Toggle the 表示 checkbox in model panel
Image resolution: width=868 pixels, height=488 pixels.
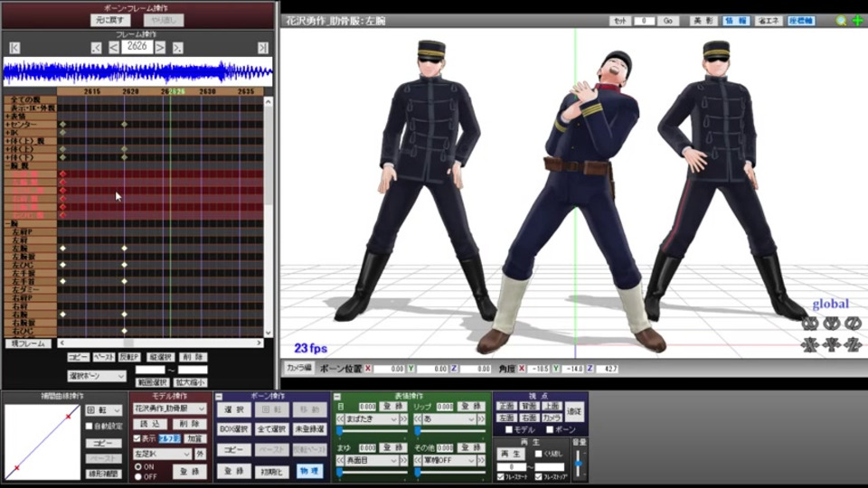pyautogui.click(x=137, y=438)
